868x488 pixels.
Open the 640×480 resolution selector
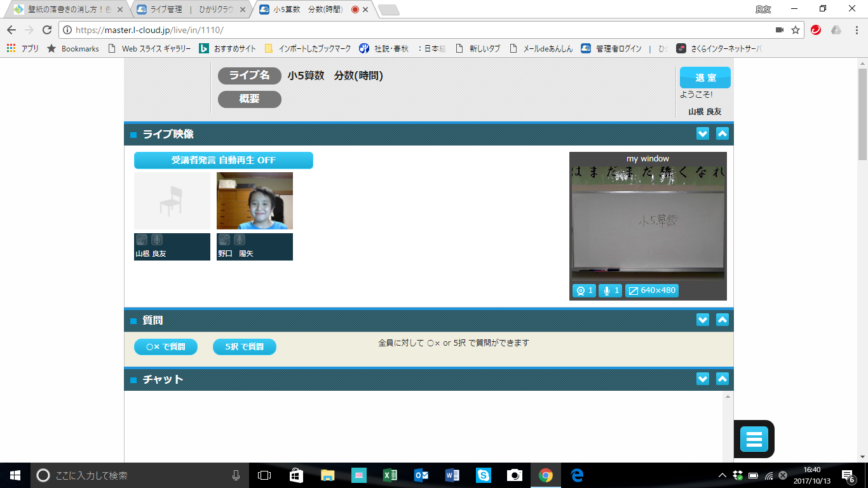[x=652, y=291]
